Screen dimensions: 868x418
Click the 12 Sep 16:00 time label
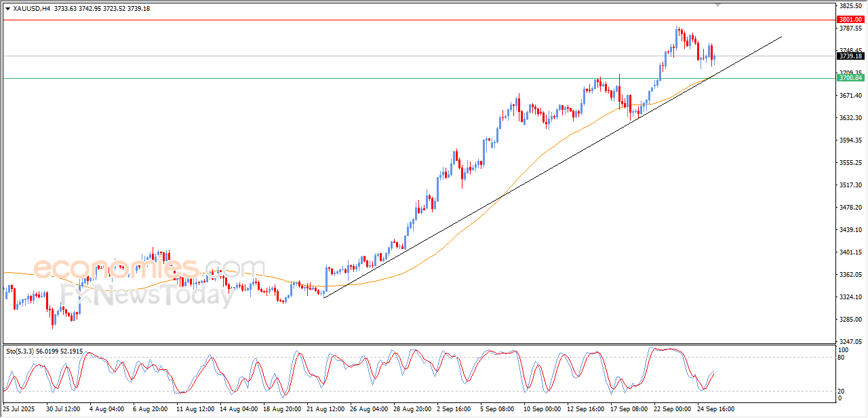[586, 409]
